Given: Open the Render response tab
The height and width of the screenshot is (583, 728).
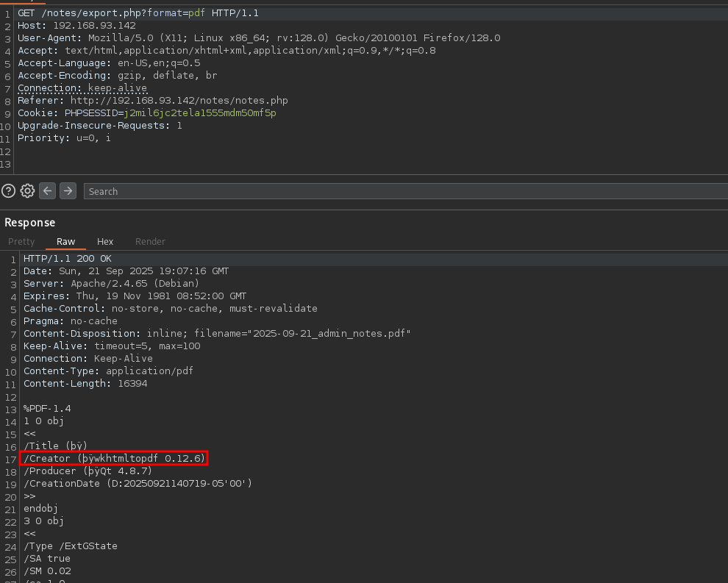Looking at the screenshot, I should 150,241.
